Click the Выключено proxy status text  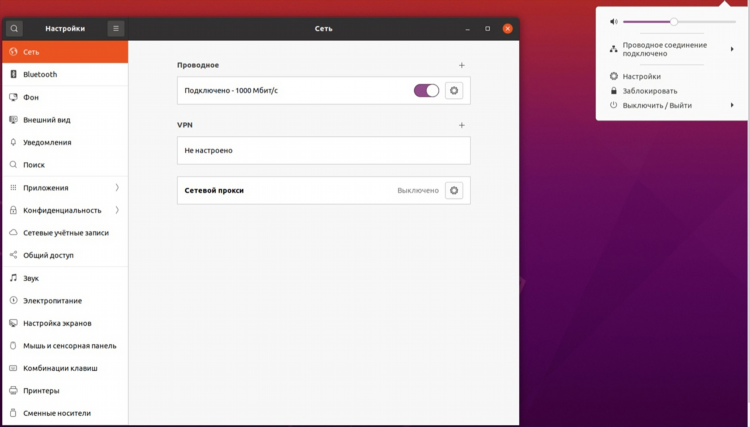(x=418, y=190)
